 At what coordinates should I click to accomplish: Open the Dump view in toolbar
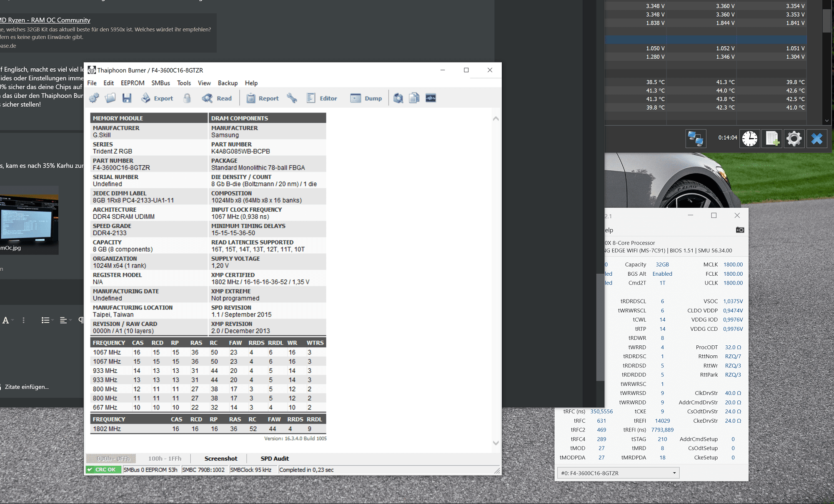pyautogui.click(x=366, y=98)
